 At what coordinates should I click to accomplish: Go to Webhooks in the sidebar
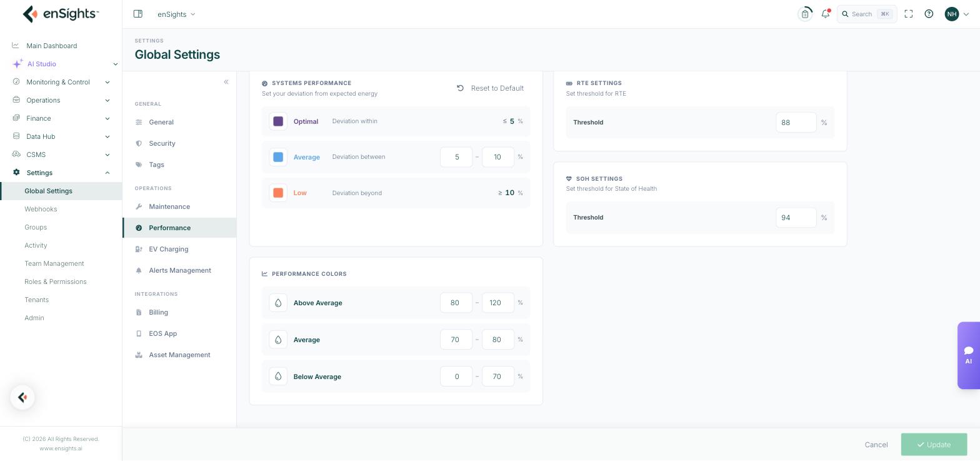click(x=41, y=209)
